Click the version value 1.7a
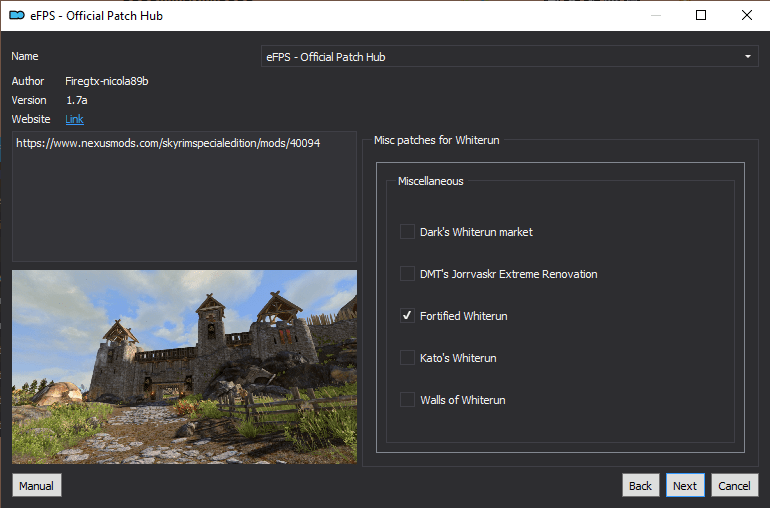770x508 pixels. 77,100
